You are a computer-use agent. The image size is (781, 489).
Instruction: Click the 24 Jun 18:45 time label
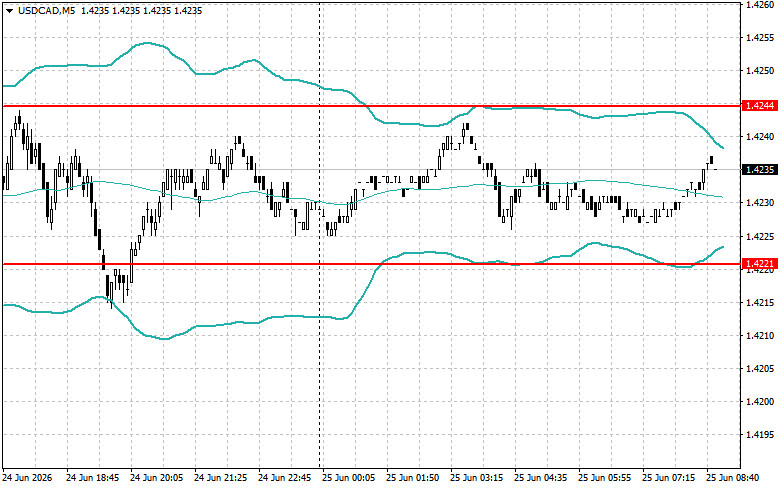[93, 478]
